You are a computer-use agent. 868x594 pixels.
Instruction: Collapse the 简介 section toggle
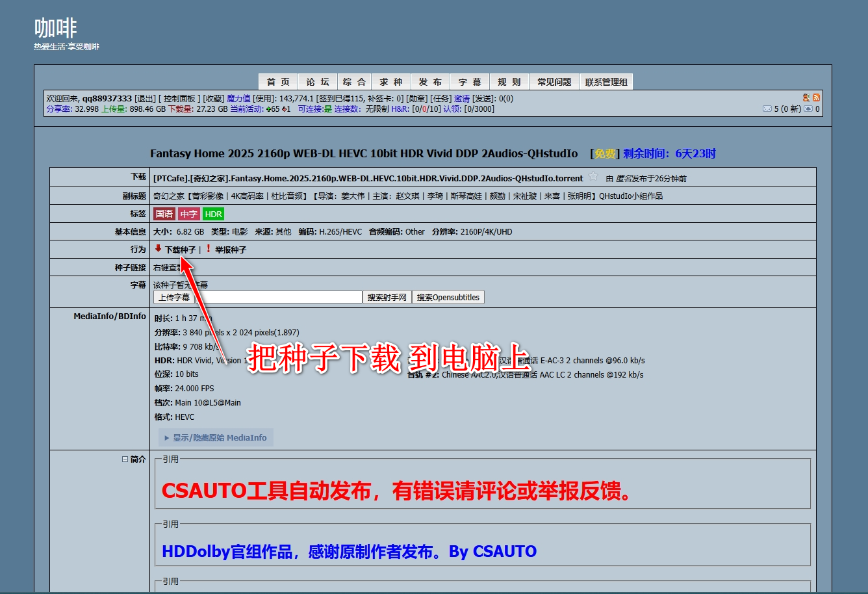125,459
